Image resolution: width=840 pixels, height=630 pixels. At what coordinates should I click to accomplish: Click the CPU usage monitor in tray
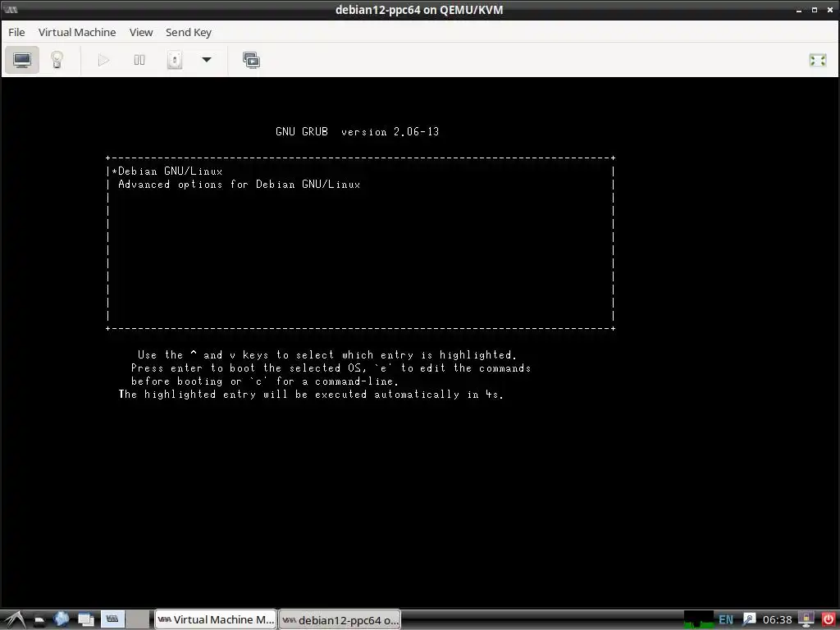click(699, 620)
